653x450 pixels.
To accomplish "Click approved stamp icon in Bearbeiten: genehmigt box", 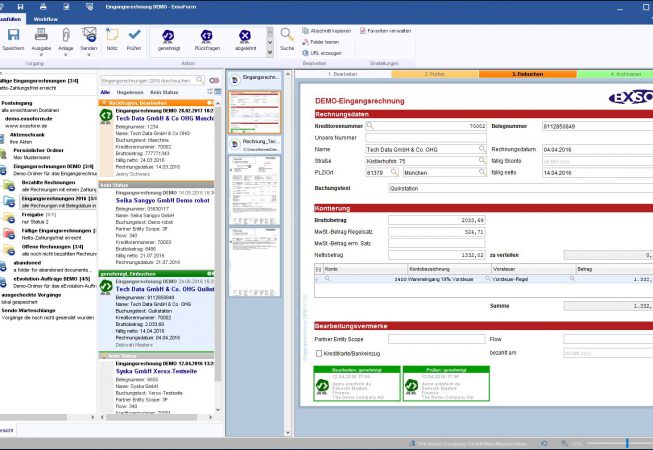I will click(322, 386).
